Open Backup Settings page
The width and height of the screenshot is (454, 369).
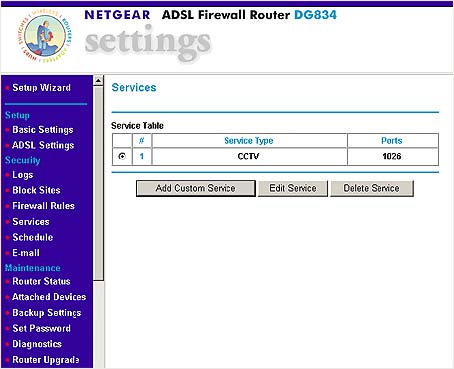point(47,313)
